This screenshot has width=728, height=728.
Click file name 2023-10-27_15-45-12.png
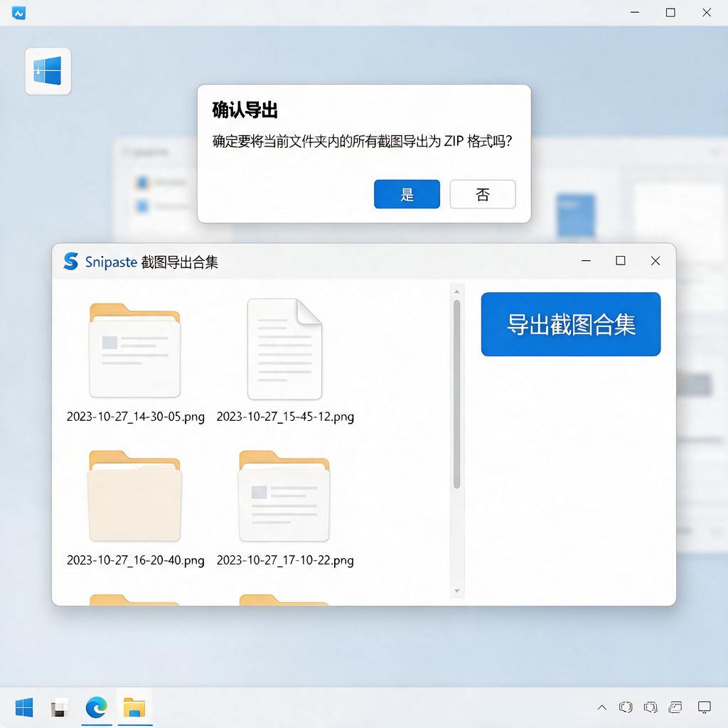pyautogui.click(x=285, y=417)
